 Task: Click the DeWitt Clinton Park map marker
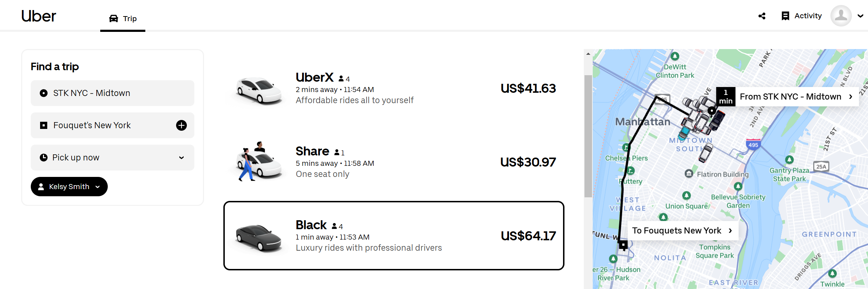(675, 56)
